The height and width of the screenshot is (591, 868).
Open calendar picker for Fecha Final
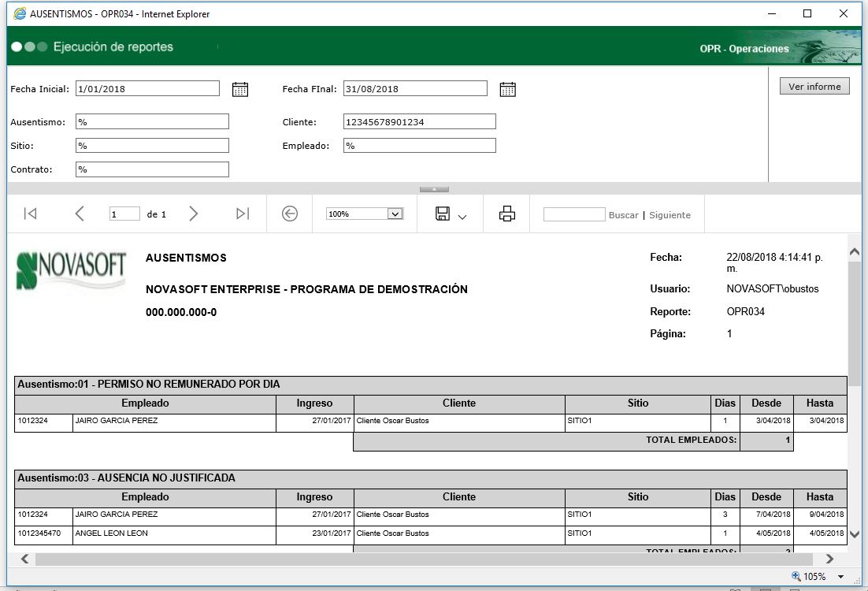point(508,89)
